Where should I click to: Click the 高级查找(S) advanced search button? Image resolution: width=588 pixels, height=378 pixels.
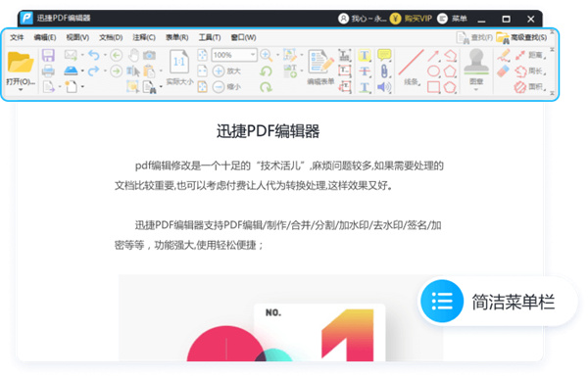click(521, 37)
